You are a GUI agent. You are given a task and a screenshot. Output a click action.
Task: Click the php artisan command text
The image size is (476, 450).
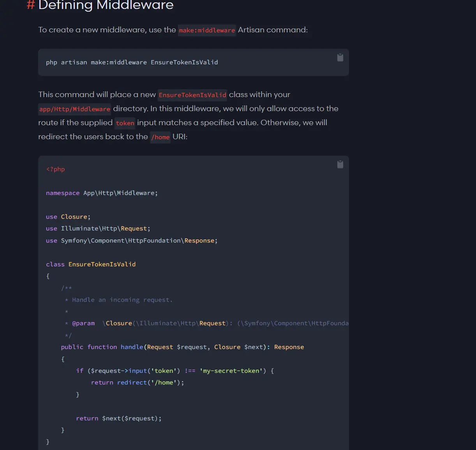[132, 62]
